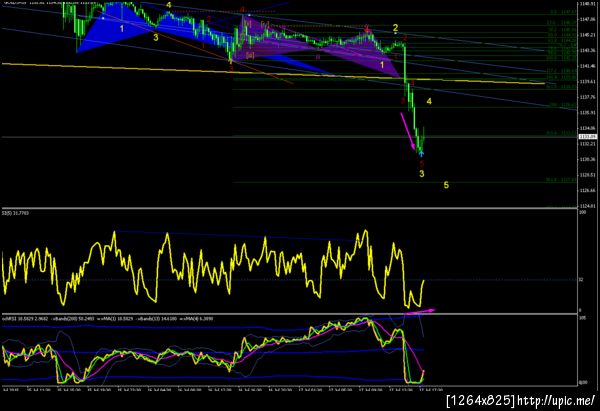Click the St(5) indicator label
This screenshot has height=411, width=600.
[x=15, y=213]
